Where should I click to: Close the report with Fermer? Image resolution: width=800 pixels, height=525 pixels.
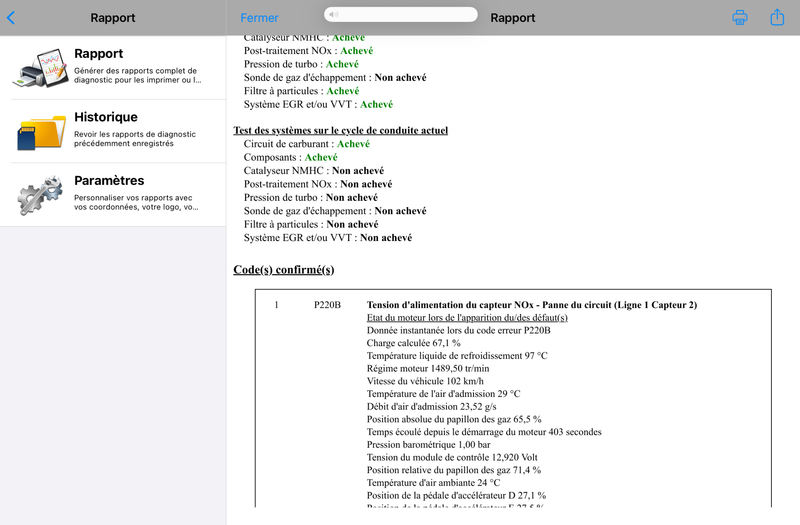pyautogui.click(x=259, y=18)
